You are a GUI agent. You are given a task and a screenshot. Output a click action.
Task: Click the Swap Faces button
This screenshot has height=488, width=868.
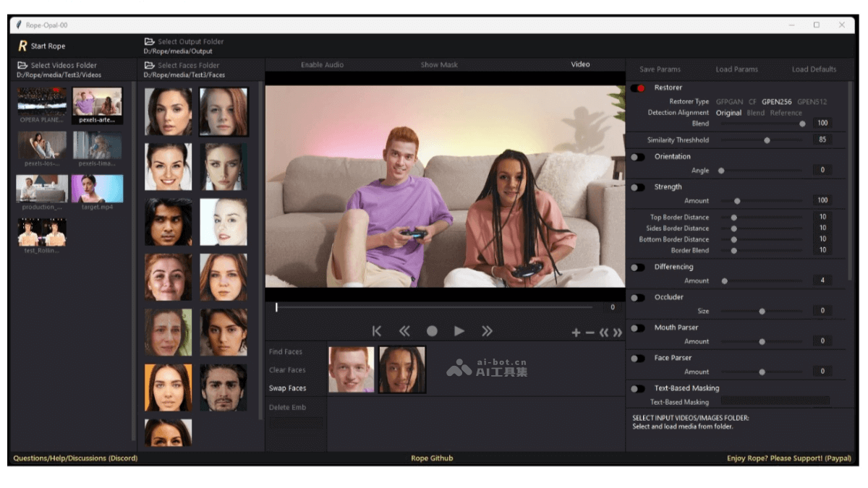click(x=288, y=388)
